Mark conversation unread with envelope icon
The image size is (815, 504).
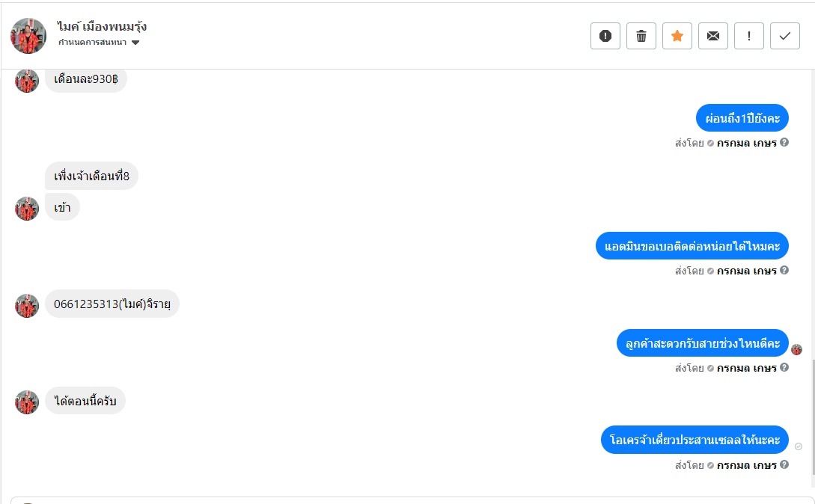(x=713, y=36)
